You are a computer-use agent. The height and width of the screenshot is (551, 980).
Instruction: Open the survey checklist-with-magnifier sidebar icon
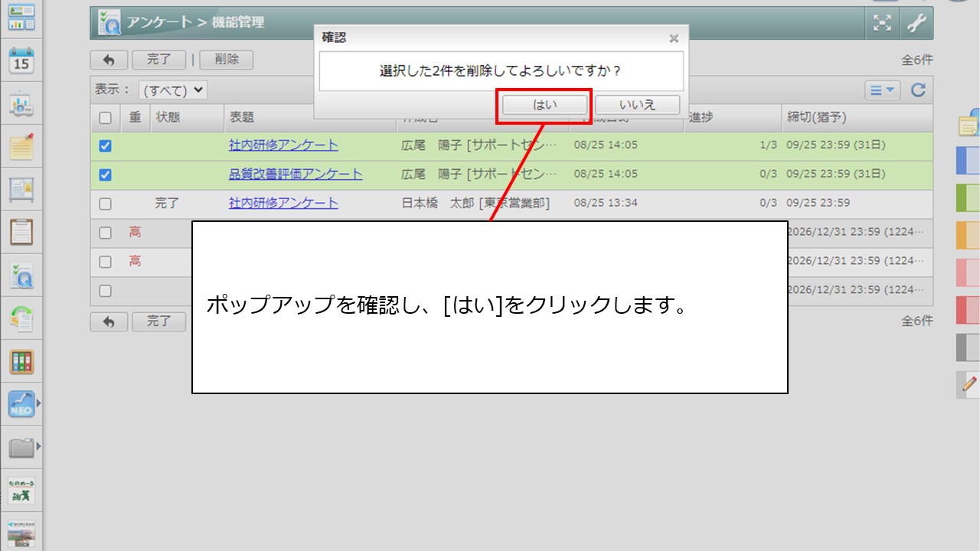tap(21, 276)
